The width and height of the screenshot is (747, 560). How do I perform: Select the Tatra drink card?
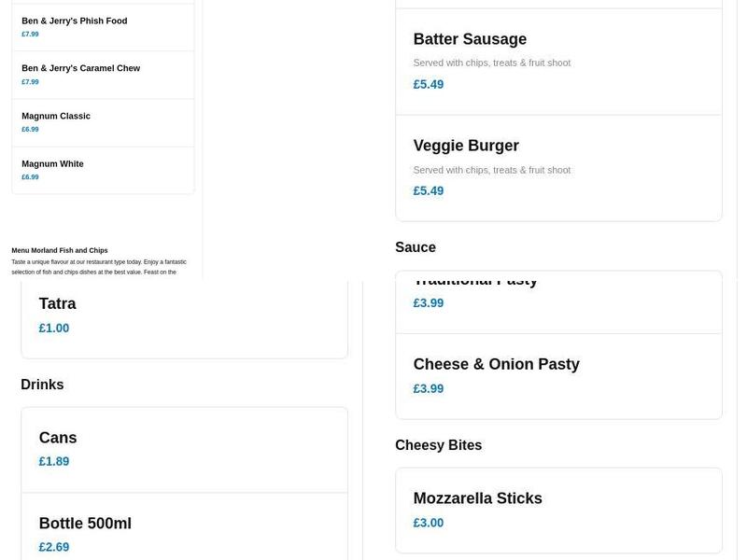(x=58, y=303)
